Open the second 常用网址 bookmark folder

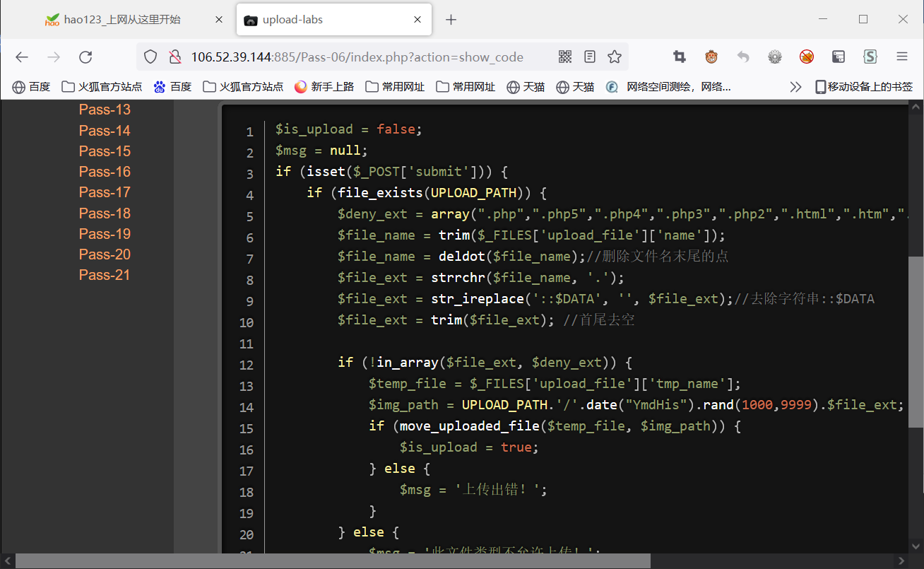click(x=466, y=87)
